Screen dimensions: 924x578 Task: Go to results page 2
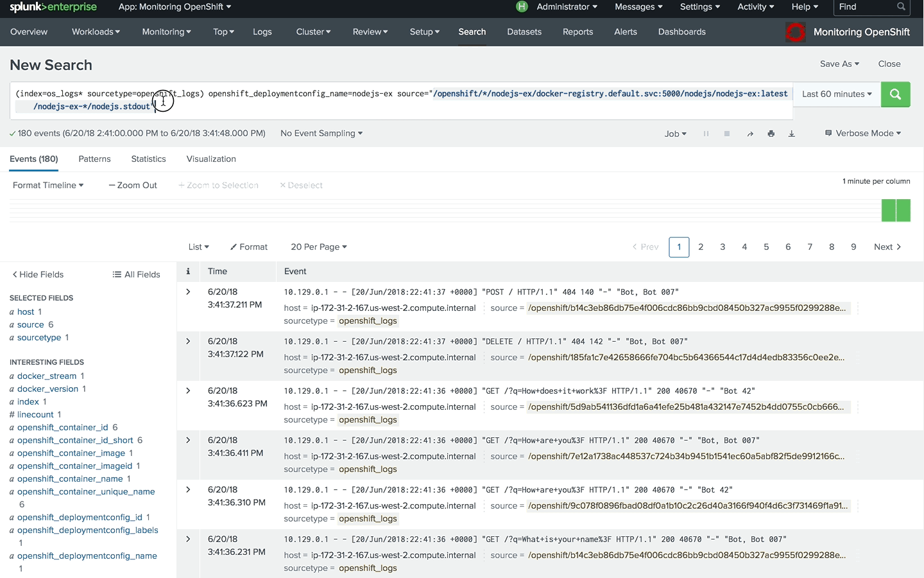coord(701,247)
